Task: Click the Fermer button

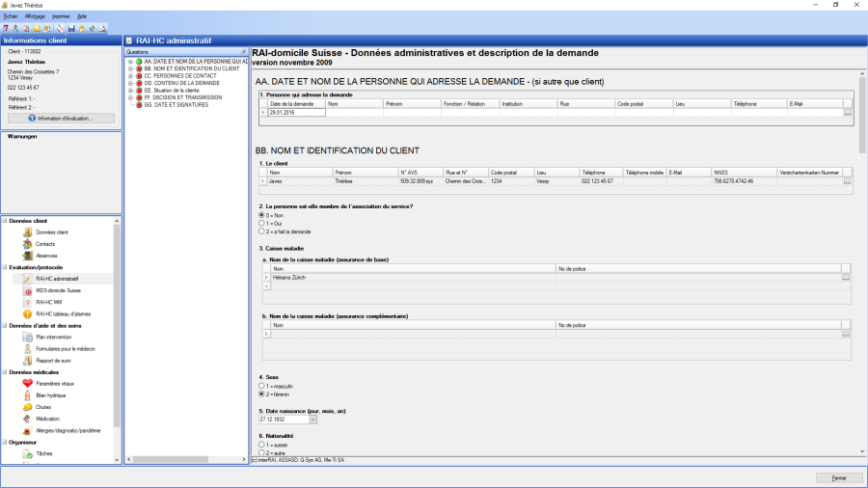Action: 838,477
